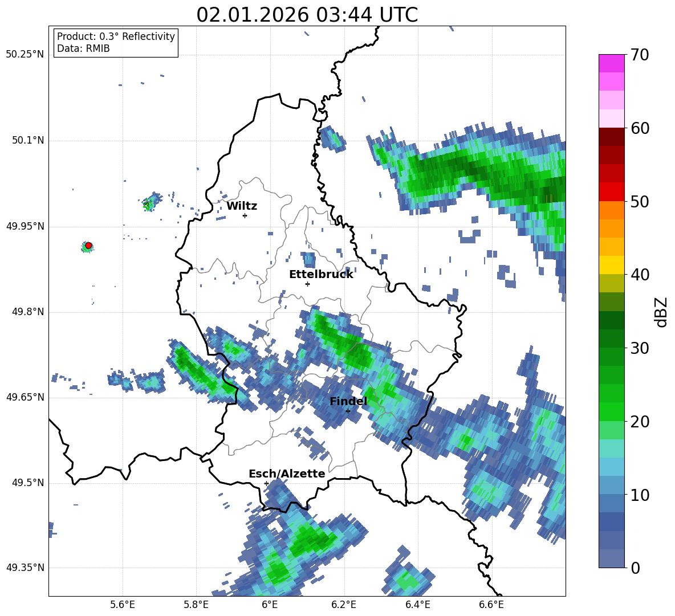Click the 30 tick on the colorbar

(640, 348)
